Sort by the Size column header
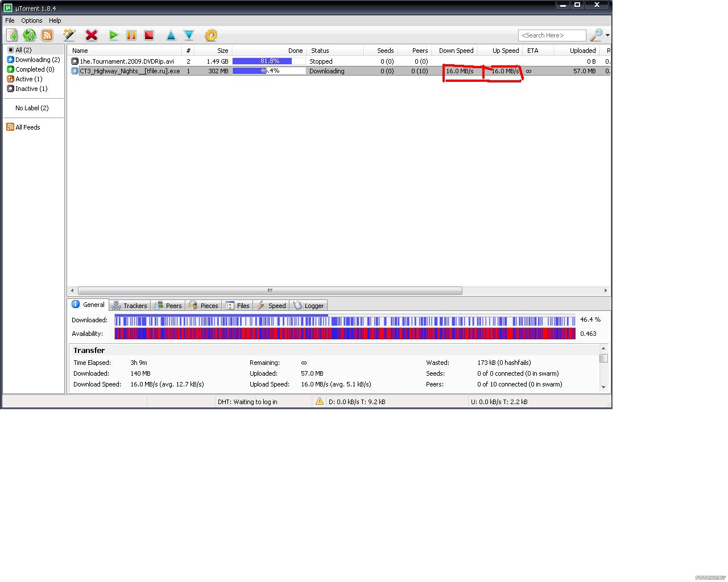The width and height of the screenshot is (728, 582). click(x=213, y=51)
